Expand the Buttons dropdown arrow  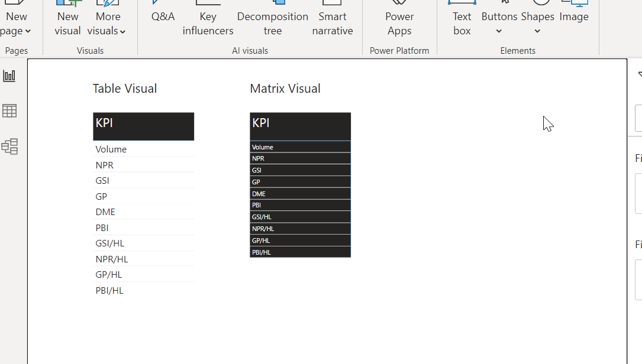point(499,31)
